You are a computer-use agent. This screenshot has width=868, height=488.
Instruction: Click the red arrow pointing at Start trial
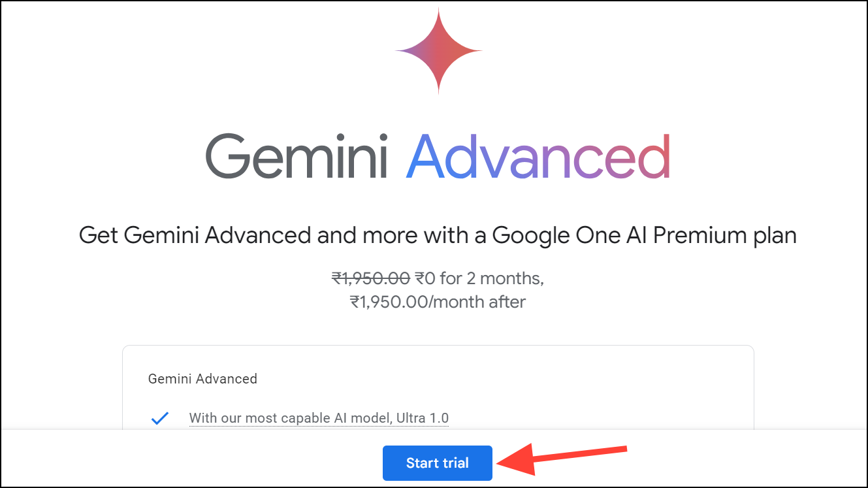click(x=562, y=460)
